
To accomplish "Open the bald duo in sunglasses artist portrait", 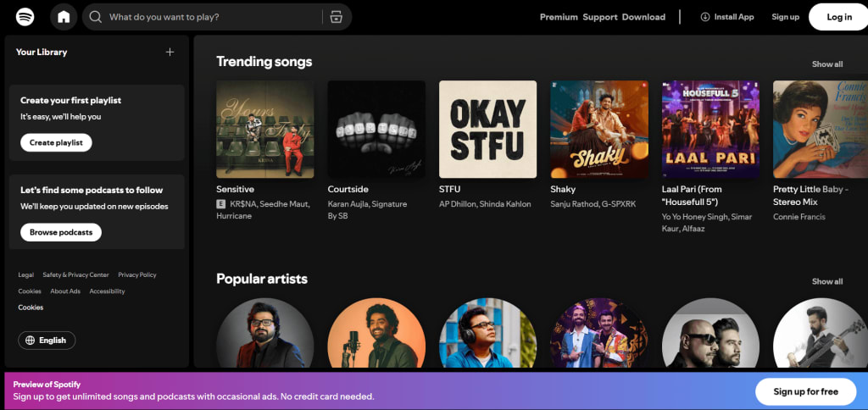I will pos(711,333).
